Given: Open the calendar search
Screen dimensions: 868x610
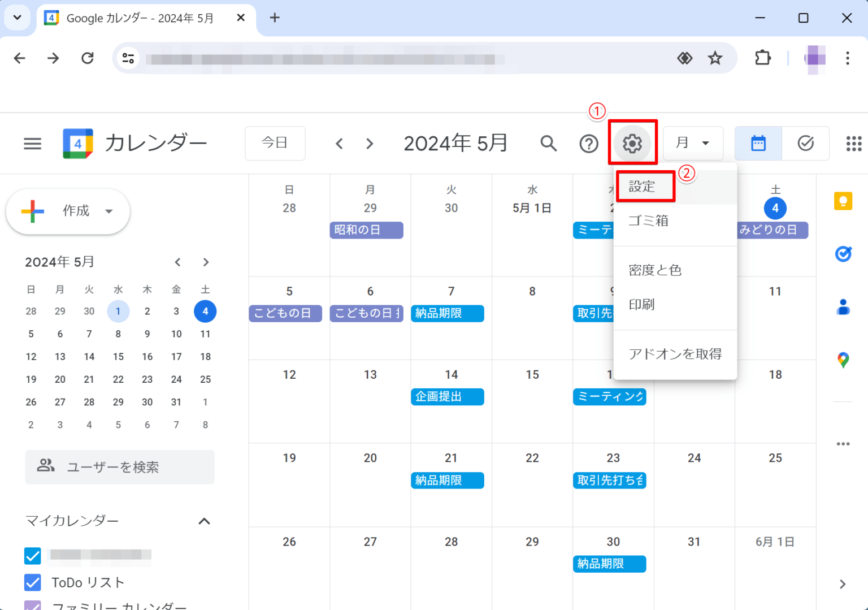Looking at the screenshot, I should pos(547,143).
